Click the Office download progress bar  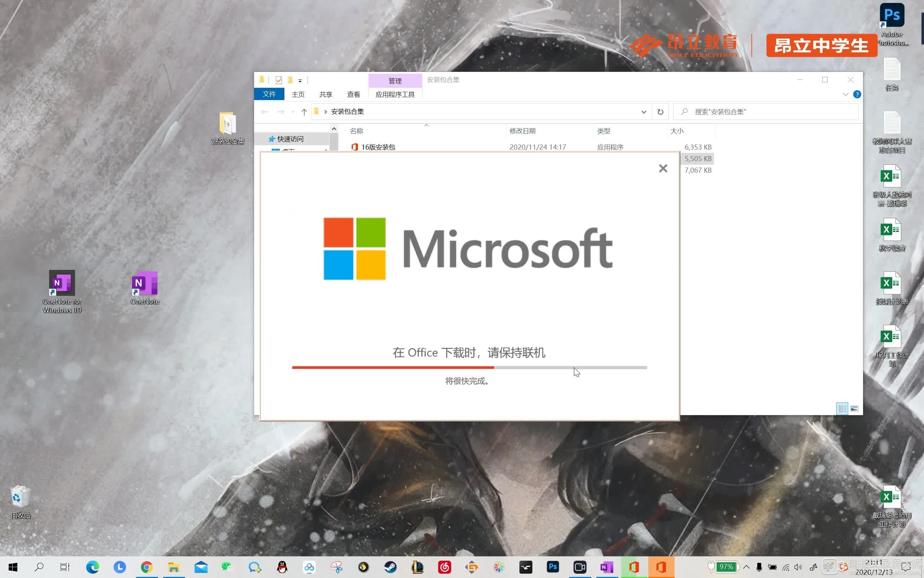click(x=469, y=367)
